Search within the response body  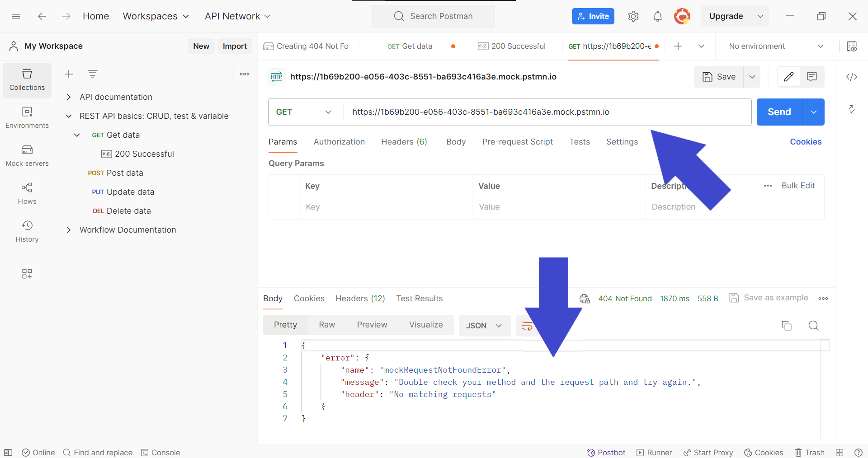tap(814, 326)
